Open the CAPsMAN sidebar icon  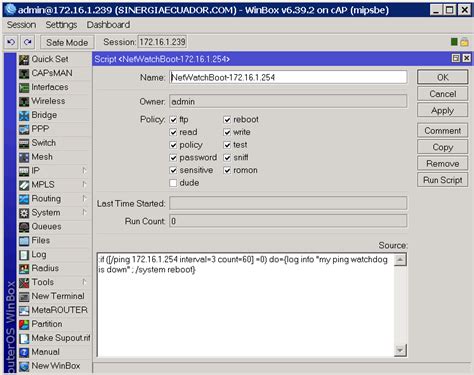[x=24, y=73]
